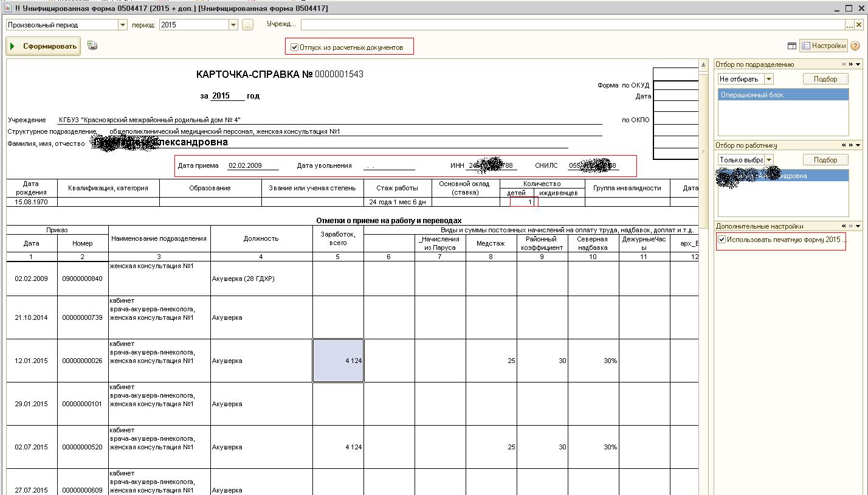This screenshot has height=495, width=868.
Task: Click the report scrollbar up arrow
Action: 704,64
